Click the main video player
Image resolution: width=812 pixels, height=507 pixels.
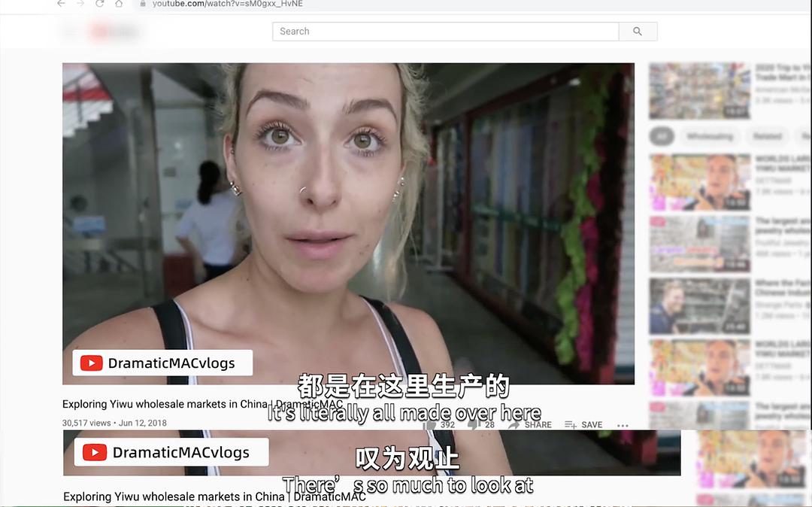pos(348,223)
